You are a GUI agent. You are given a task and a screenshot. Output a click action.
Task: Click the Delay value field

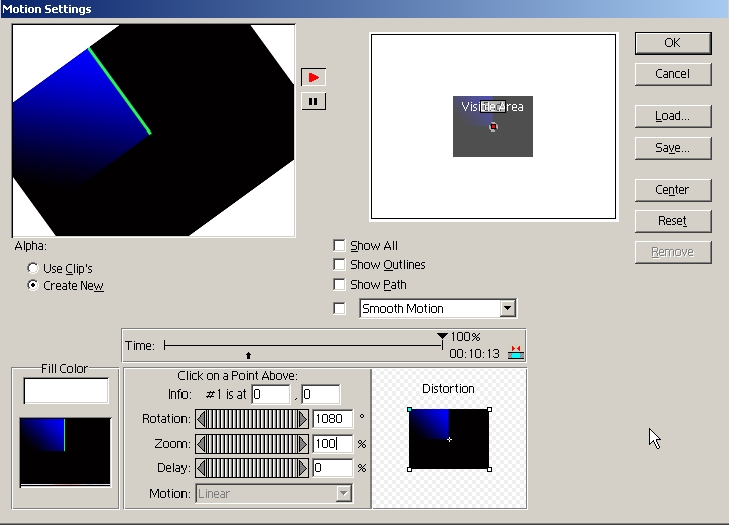[332, 468]
